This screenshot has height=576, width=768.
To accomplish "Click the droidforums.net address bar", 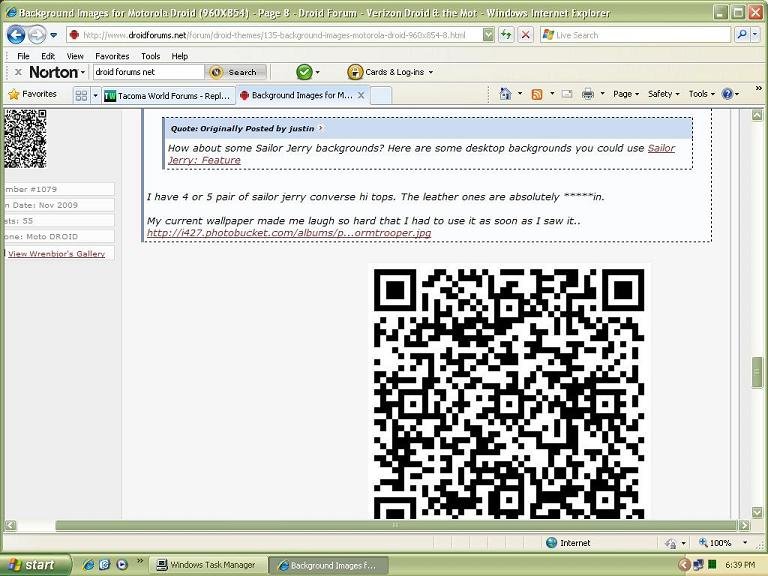I will tap(274, 35).
